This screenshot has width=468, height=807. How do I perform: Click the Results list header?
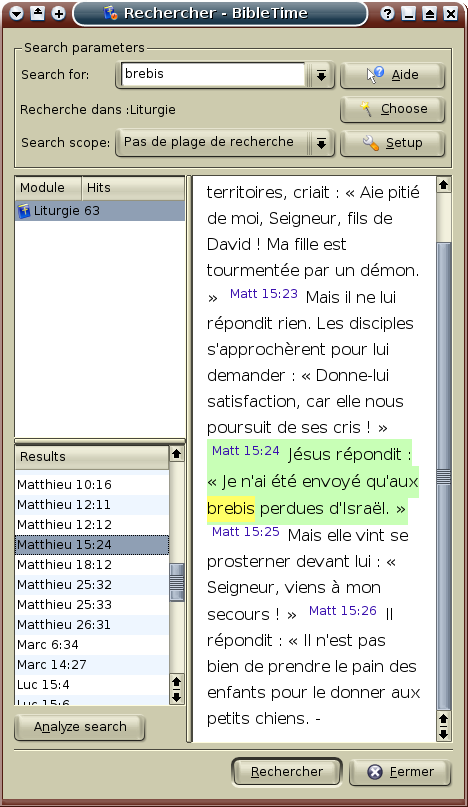click(x=92, y=457)
